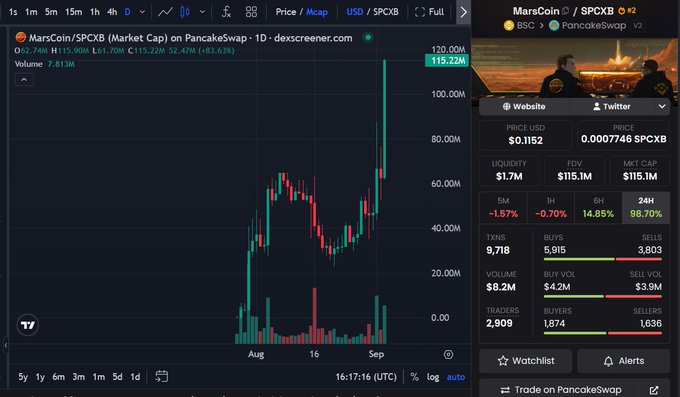Collapse the chart legend chevron

click(x=24, y=80)
